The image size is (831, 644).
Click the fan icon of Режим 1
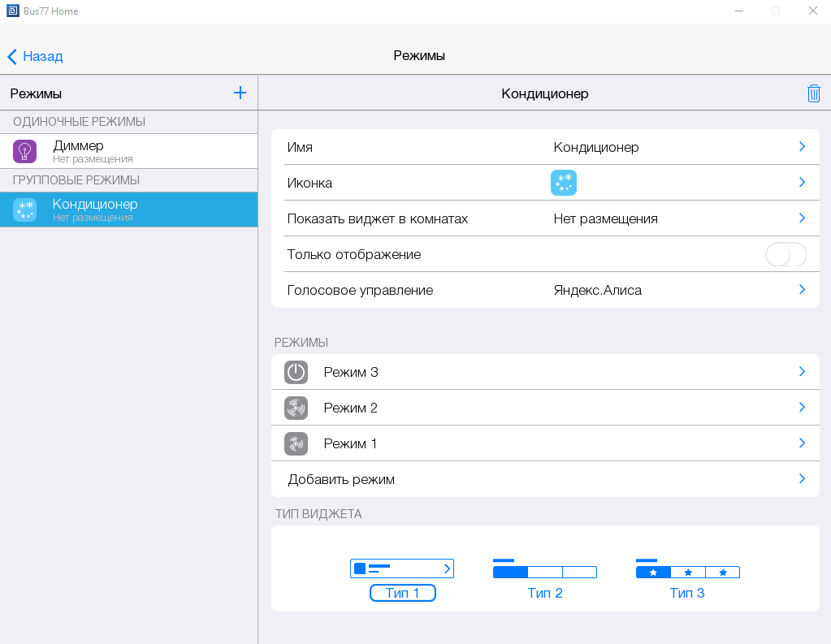296,443
